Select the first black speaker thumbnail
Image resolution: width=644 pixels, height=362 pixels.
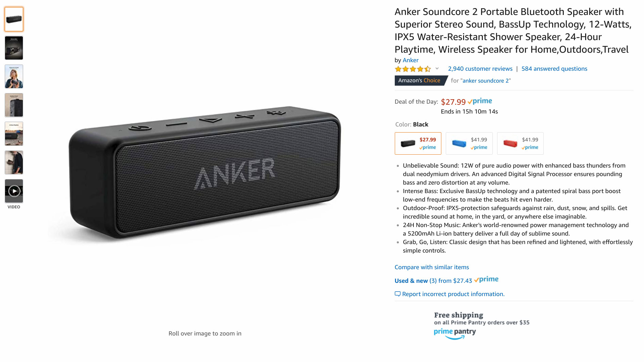[x=14, y=19]
